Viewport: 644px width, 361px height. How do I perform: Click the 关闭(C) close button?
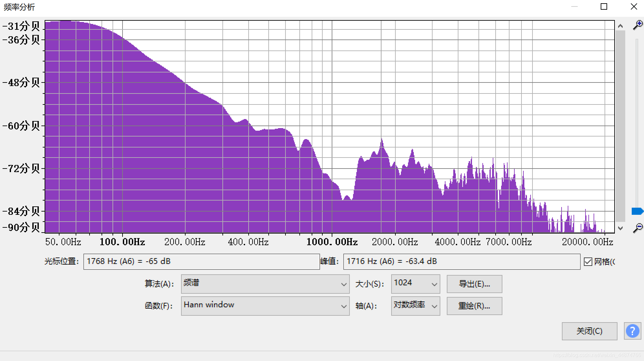589,331
